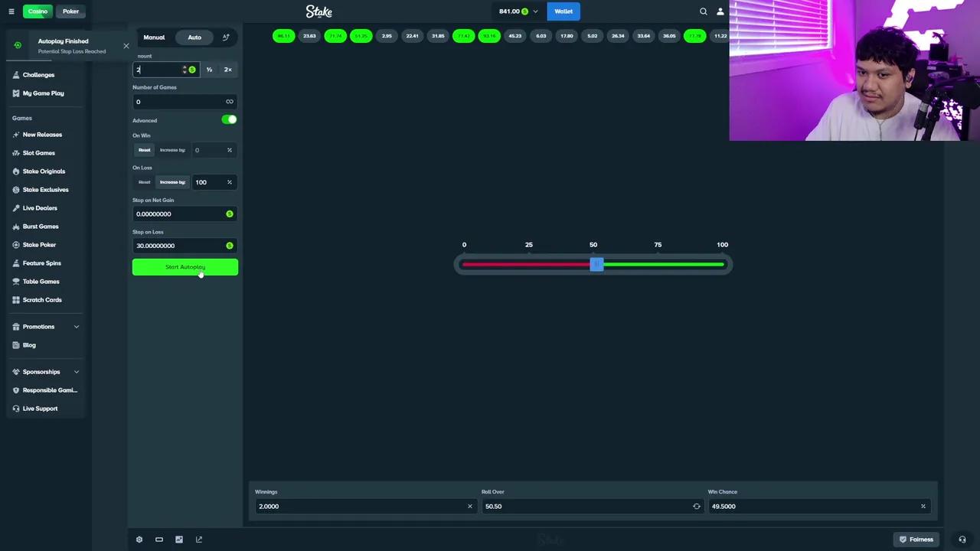Click the Stake Poker icon
Image resolution: width=980 pixels, height=551 pixels.
point(16,245)
